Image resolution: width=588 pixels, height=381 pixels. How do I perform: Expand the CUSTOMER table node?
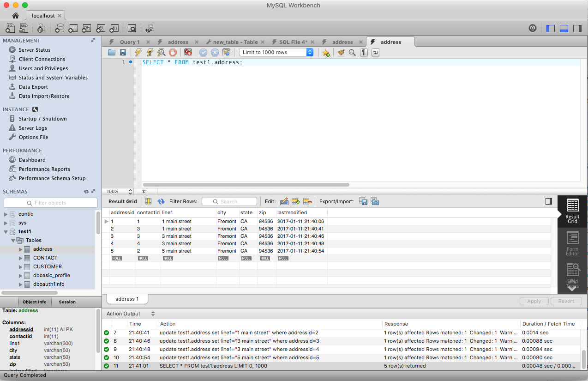20,267
